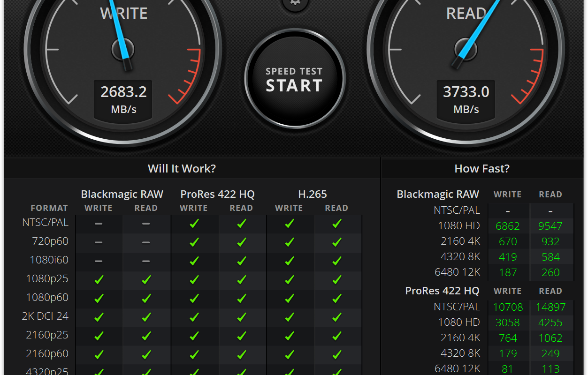Select the 1080i60 format row label

point(49,260)
